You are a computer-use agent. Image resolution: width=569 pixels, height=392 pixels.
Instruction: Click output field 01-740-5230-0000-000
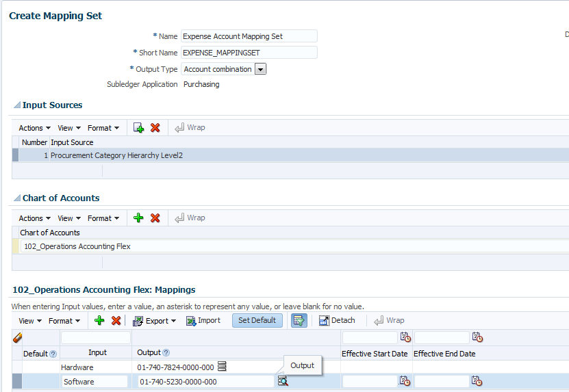tap(205, 382)
